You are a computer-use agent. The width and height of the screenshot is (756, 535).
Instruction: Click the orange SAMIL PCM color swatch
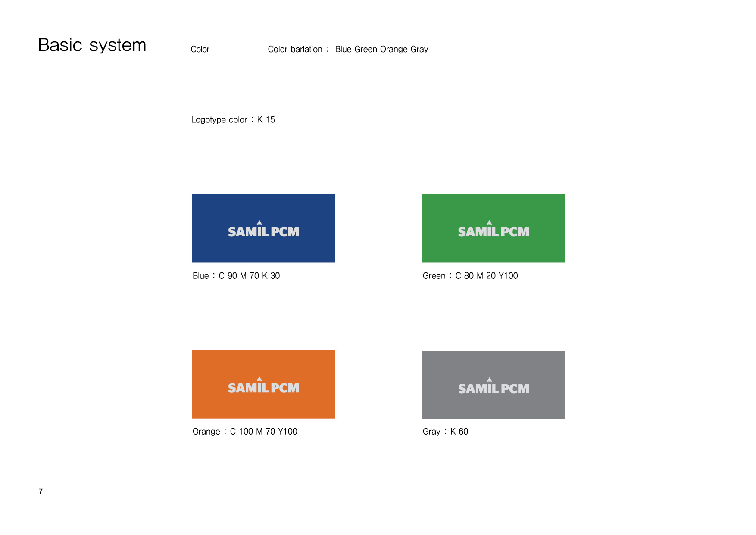point(263,384)
